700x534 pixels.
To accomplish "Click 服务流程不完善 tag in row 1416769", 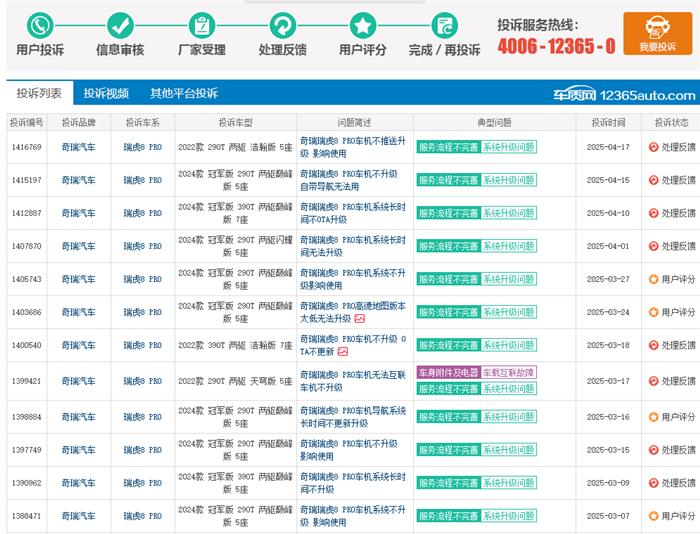I will coord(448,147).
